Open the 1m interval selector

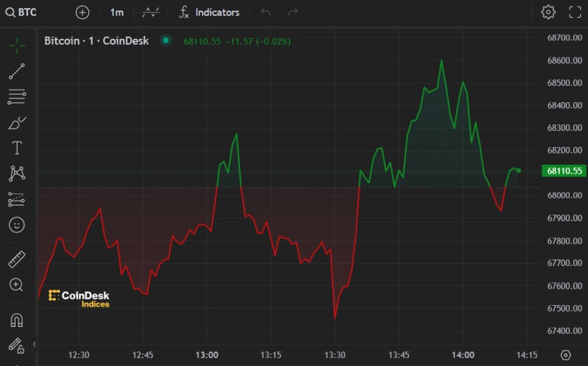[x=117, y=12]
